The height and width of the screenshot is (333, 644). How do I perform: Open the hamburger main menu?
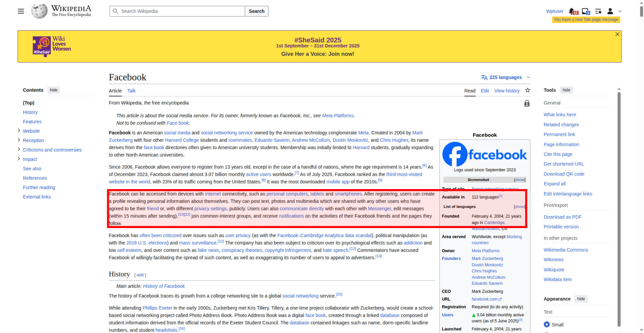click(21, 11)
